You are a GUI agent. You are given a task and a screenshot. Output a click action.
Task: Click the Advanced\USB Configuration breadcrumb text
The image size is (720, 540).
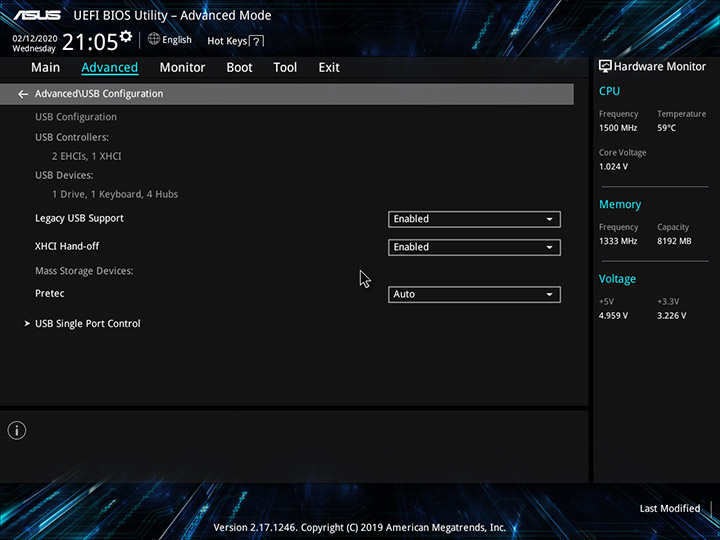tap(99, 94)
